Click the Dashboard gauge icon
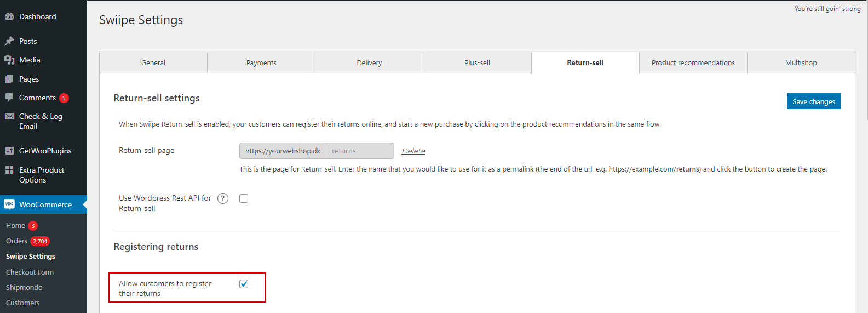The image size is (868, 313). tap(9, 16)
